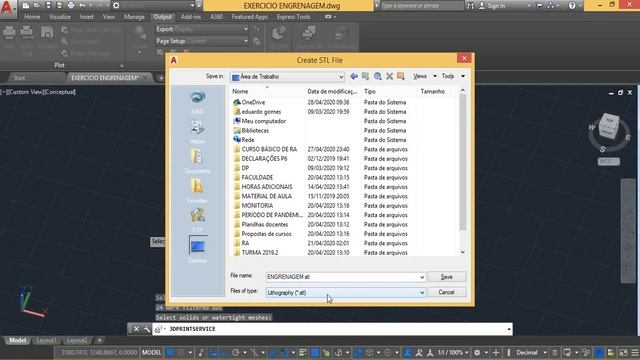Screen dimensions: 640x360
Task: Toggle lineweight display in the status bar
Action: (302, 352)
